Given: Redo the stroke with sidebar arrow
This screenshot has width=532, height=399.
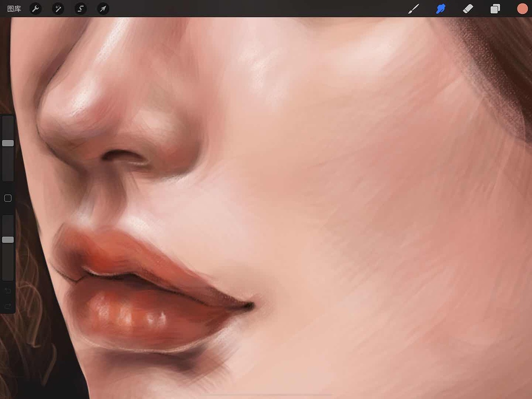Looking at the screenshot, I should point(8,307).
